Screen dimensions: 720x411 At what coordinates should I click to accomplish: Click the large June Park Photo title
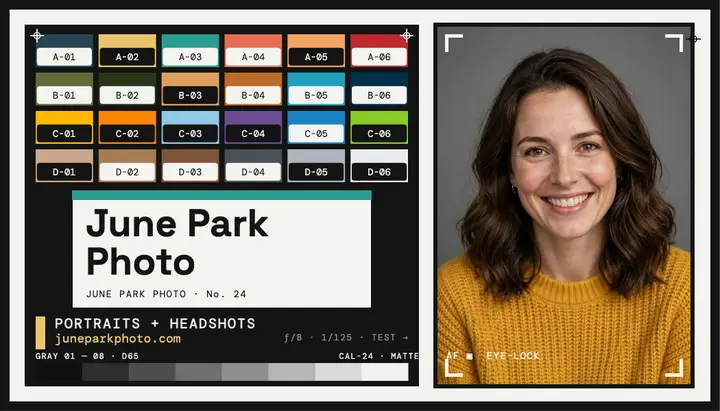[x=177, y=242]
